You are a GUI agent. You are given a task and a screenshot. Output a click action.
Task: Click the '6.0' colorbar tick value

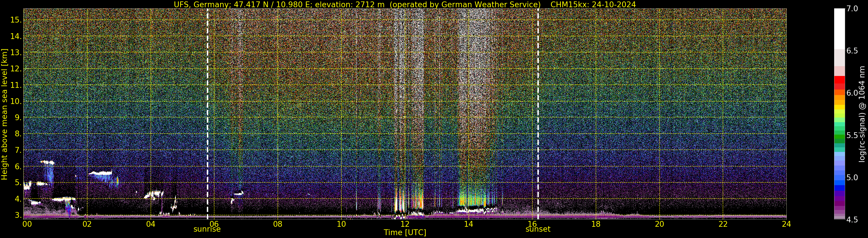pyautogui.click(x=852, y=93)
